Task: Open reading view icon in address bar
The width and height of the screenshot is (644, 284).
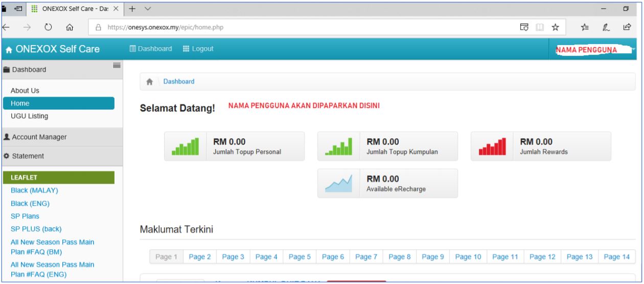Action: (539, 27)
